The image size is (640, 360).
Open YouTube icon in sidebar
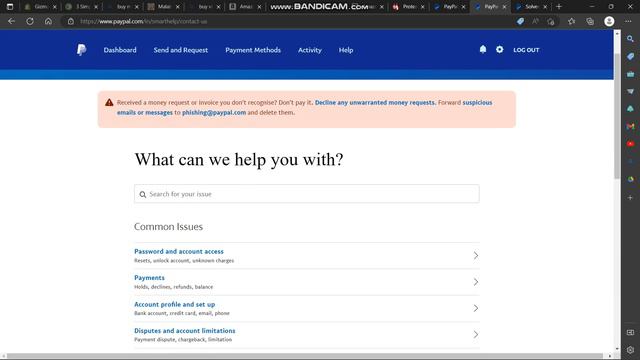pyautogui.click(x=631, y=144)
